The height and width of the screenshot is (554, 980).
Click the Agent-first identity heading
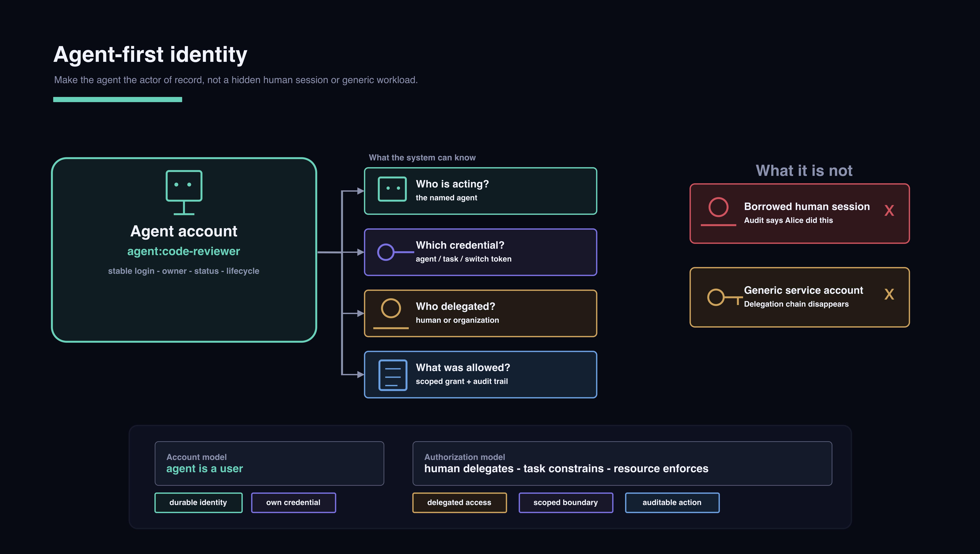pos(150,54)
